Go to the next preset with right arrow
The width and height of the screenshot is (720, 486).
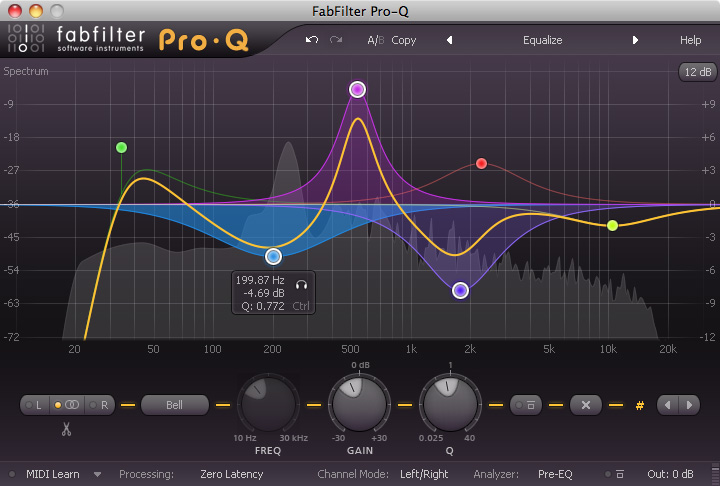coord(635,41)
